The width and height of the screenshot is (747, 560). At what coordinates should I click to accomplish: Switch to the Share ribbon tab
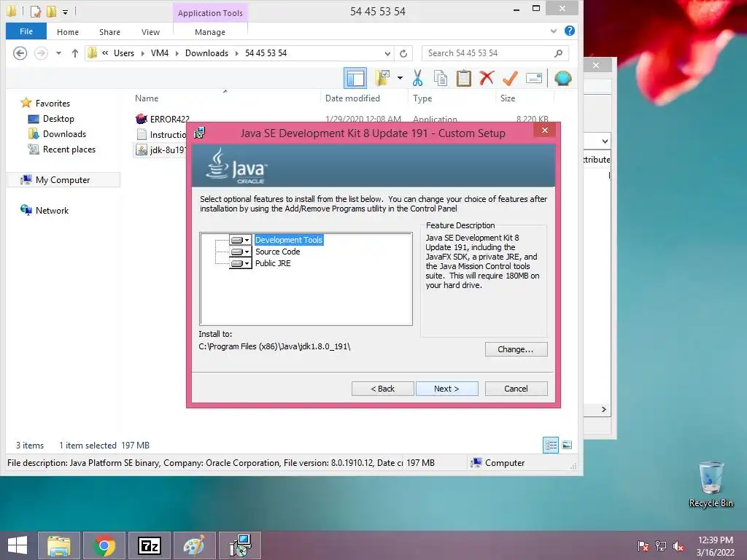[x=109, y=32]
